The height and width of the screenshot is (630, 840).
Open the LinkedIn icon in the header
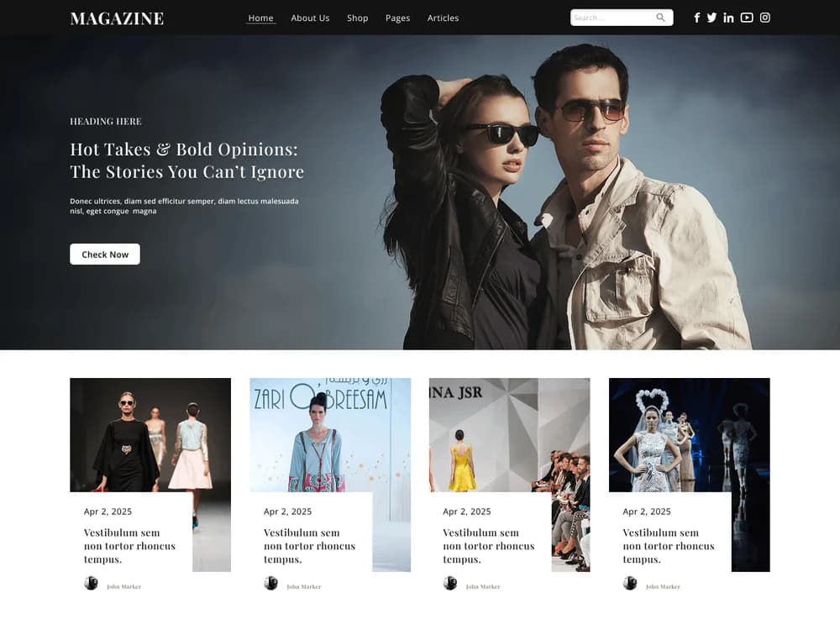pyautogui.click(x=728, y=17)
